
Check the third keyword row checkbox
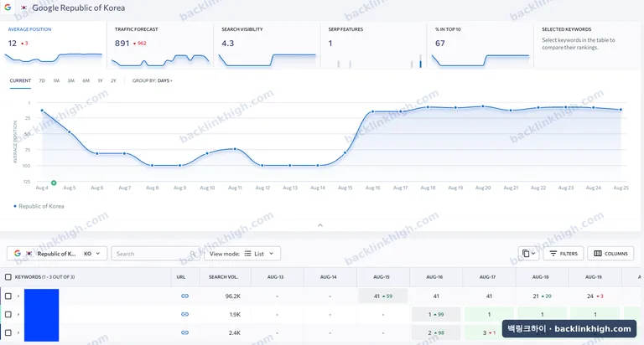click(x=8, y=332)
